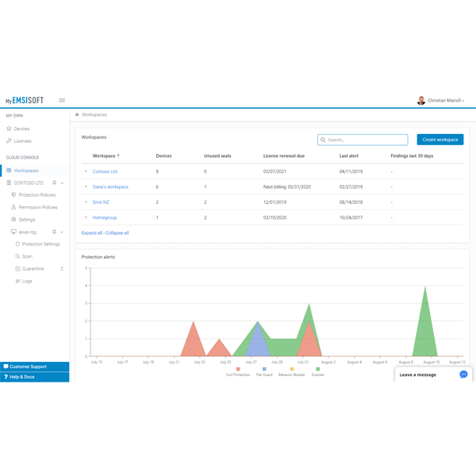This screenshot has width=476, height=476.
Task: Toggle Scanner legend swatch
Action: tap(318, 369)
